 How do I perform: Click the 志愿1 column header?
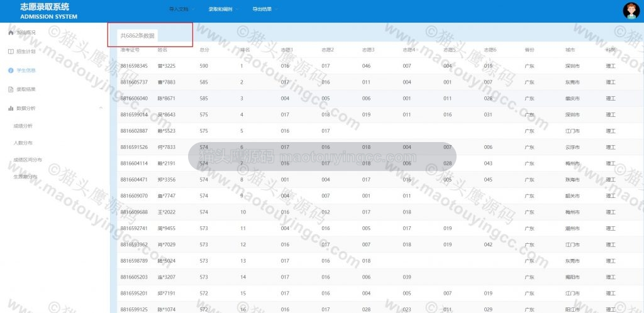click(x=287, y=50)
